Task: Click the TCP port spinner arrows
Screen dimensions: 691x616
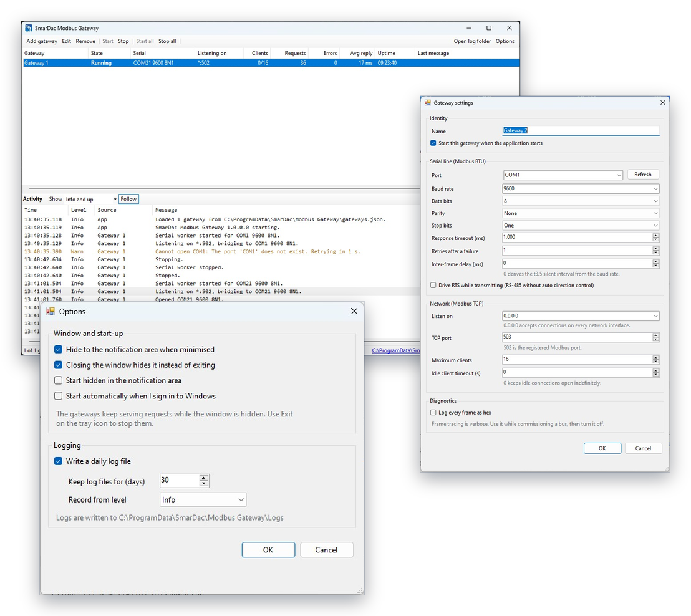Action: click(655, 337)
